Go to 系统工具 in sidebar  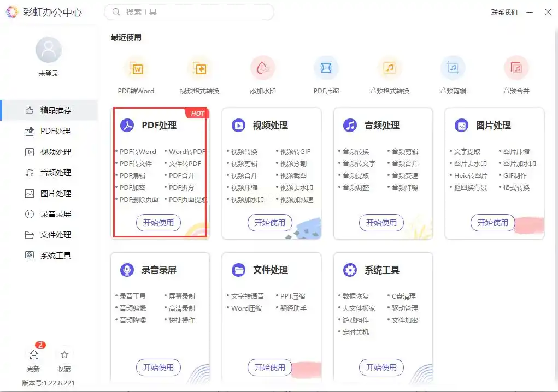[49, 256]
